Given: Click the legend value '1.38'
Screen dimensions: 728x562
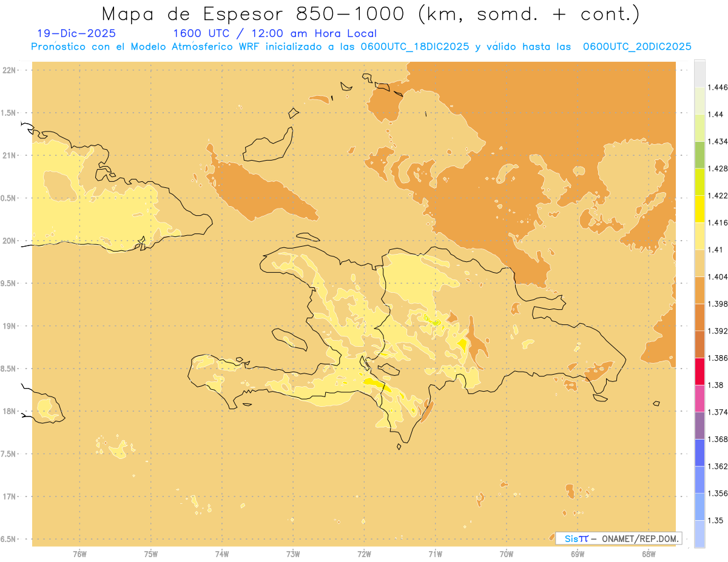Looking at the screenshot, I should click(715, 385).
